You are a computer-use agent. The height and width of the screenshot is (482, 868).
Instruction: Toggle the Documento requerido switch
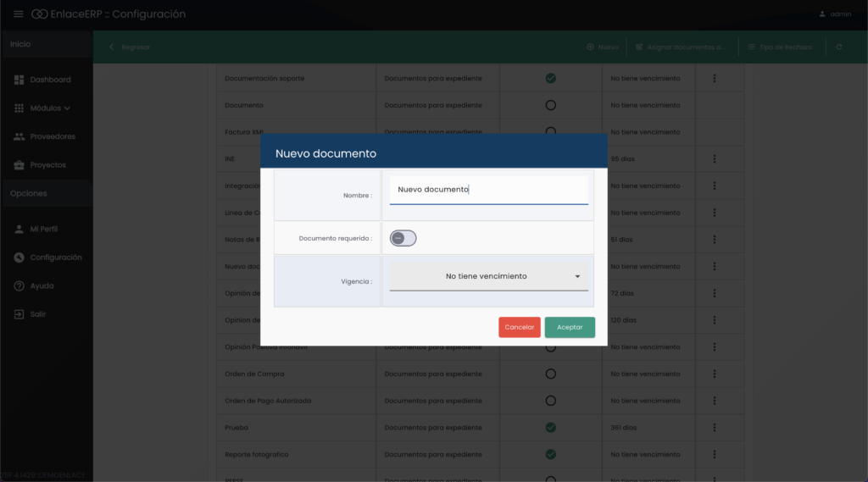coord(403,238)
